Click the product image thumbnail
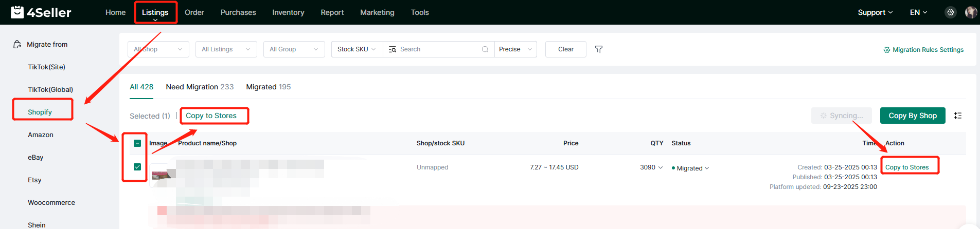The image size is (980, 229). tap(161, 175)
